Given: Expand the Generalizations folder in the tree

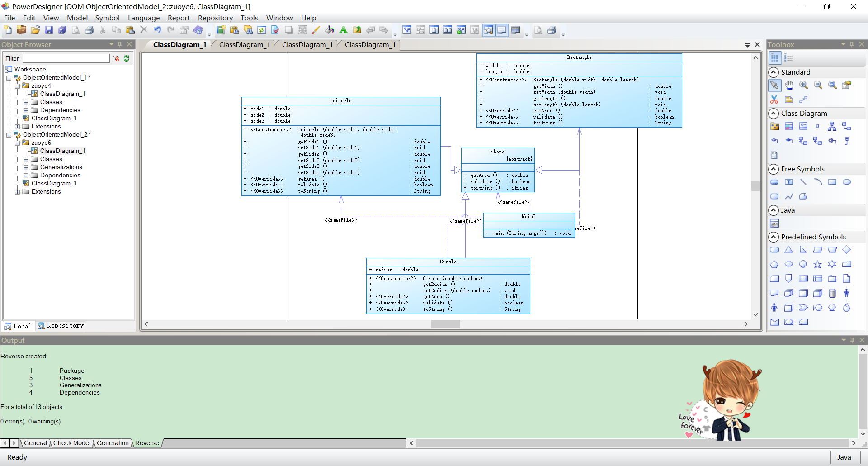Looking at the screenshot, I should pos(26,167).
